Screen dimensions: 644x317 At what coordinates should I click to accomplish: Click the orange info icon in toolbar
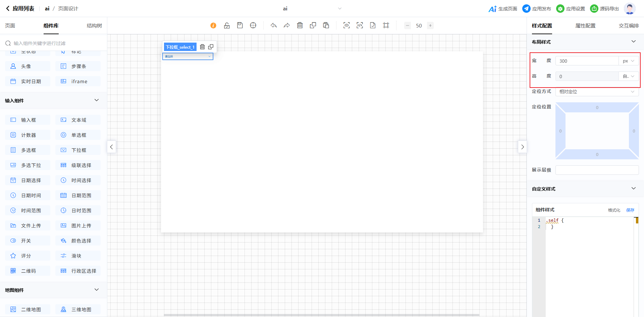pos(213,25)
